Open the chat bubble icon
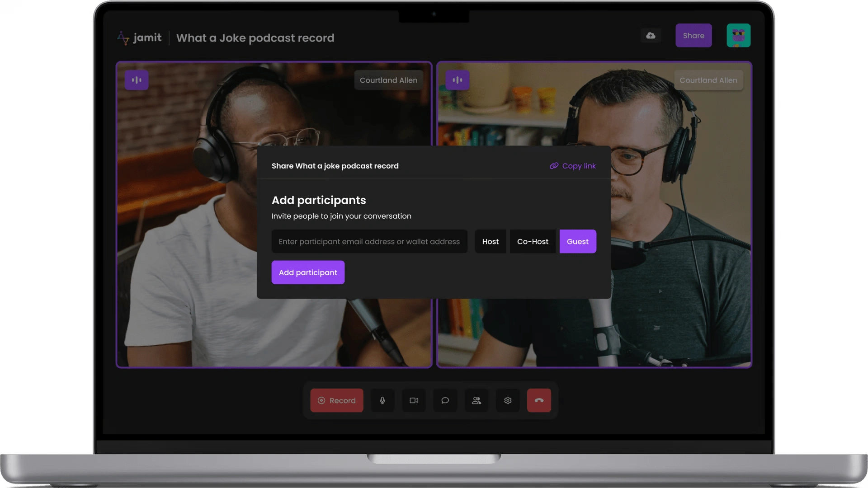 (x=445, y=400)
